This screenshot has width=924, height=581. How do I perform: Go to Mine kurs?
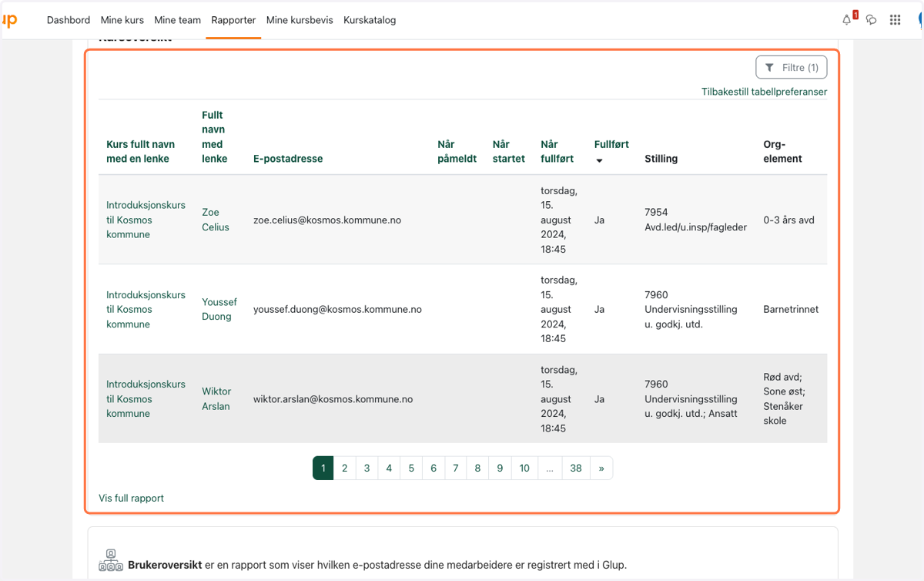pos(122,20)
